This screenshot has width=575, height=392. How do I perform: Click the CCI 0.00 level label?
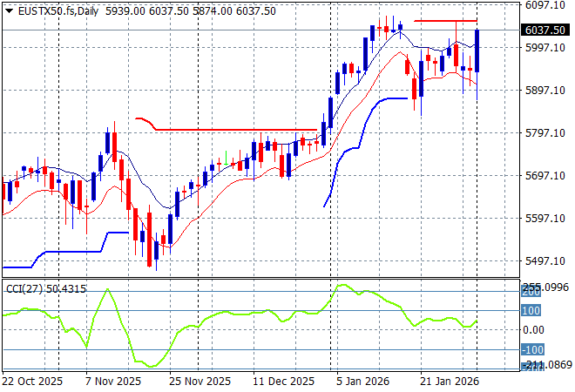tap(533, 330)
